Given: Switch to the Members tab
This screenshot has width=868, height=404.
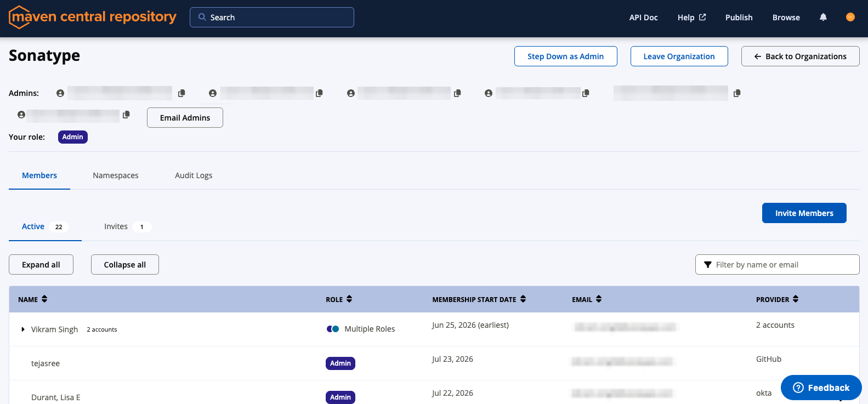Looking at the screenshot, I should click(x=39, y=175).
